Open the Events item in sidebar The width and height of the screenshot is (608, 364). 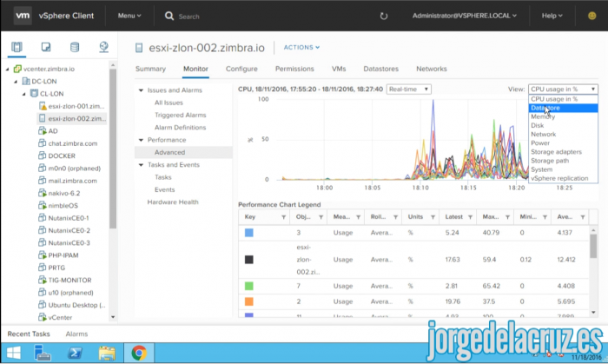pos(165,189)
